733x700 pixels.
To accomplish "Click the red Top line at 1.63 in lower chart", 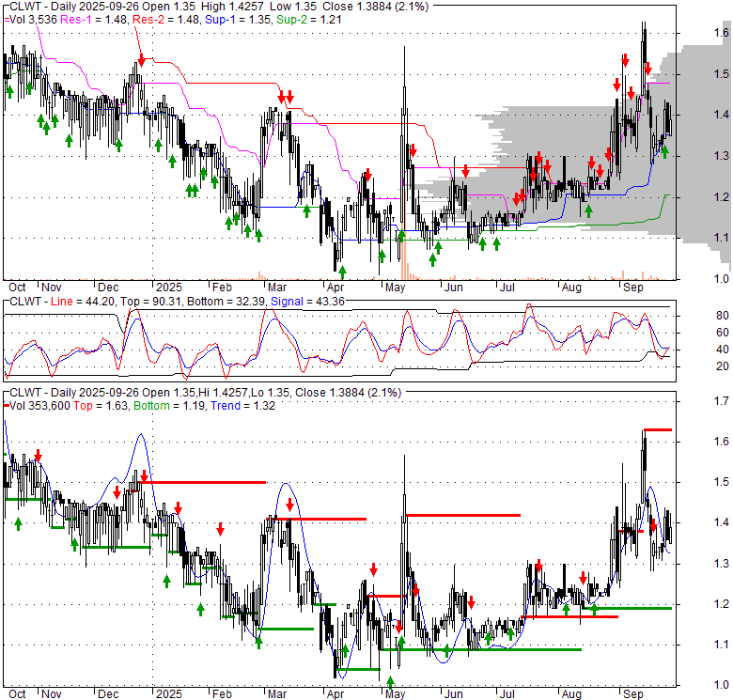I will coord(658,429).
